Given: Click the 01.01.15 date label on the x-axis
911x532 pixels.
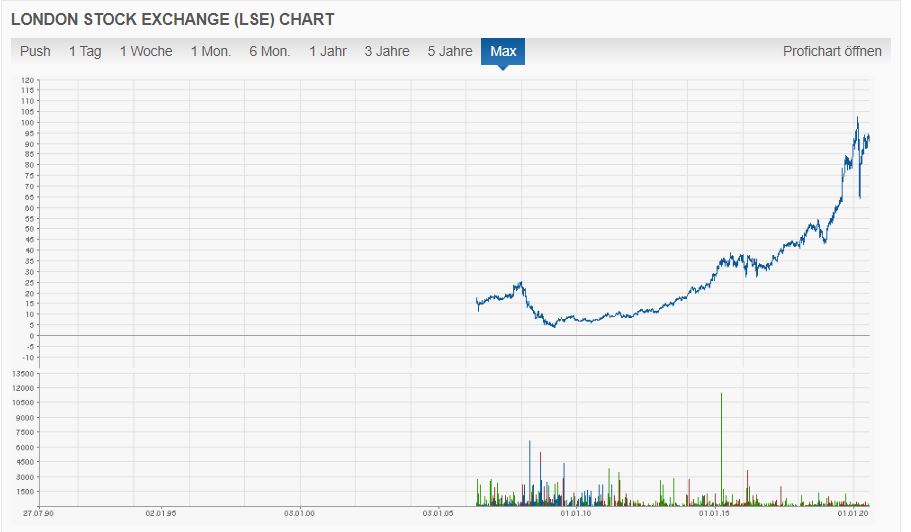Looking at the screenshot, I should click(714, 513).
